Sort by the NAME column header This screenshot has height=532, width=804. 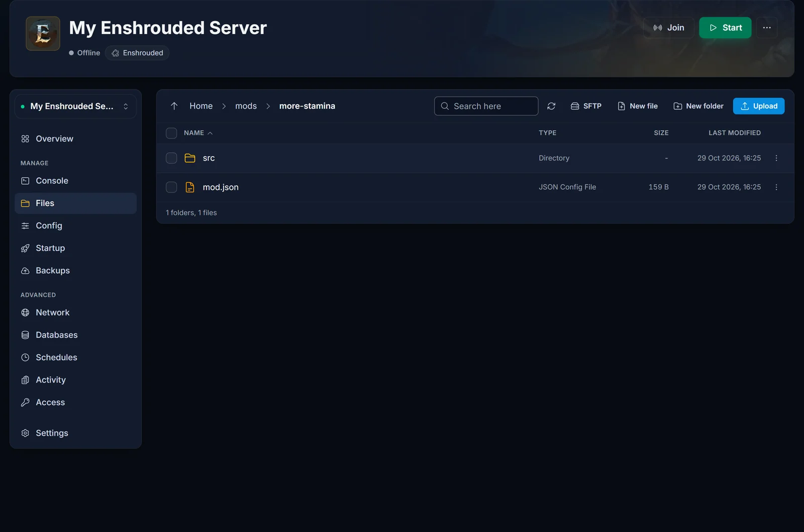[x=198, y=133]
